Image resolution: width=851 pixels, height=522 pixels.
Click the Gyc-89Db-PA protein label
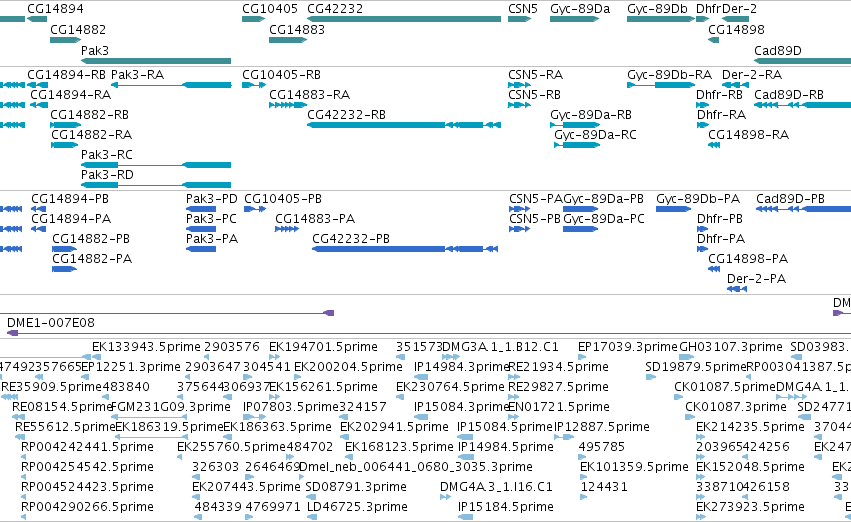[698, 199]
